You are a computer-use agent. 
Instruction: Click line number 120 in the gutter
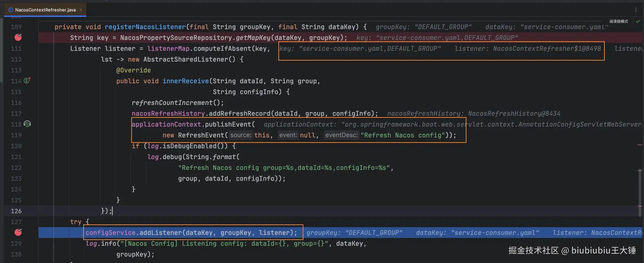pos(16,146)
